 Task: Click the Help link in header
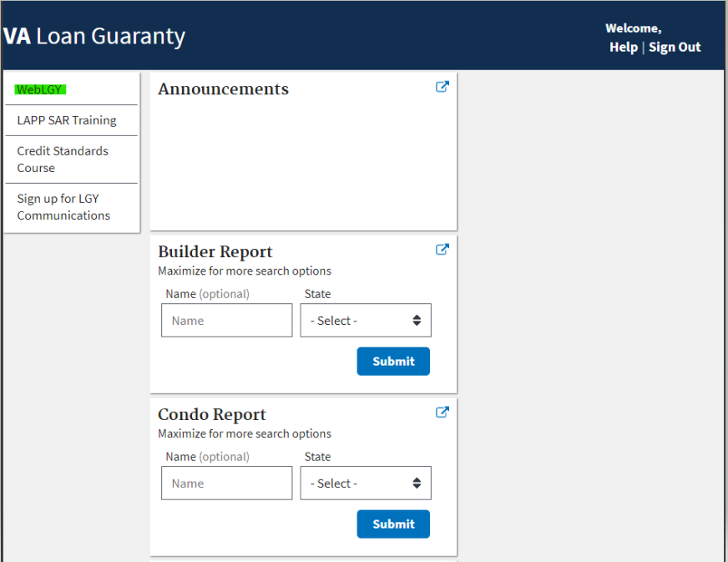(623, 48)
